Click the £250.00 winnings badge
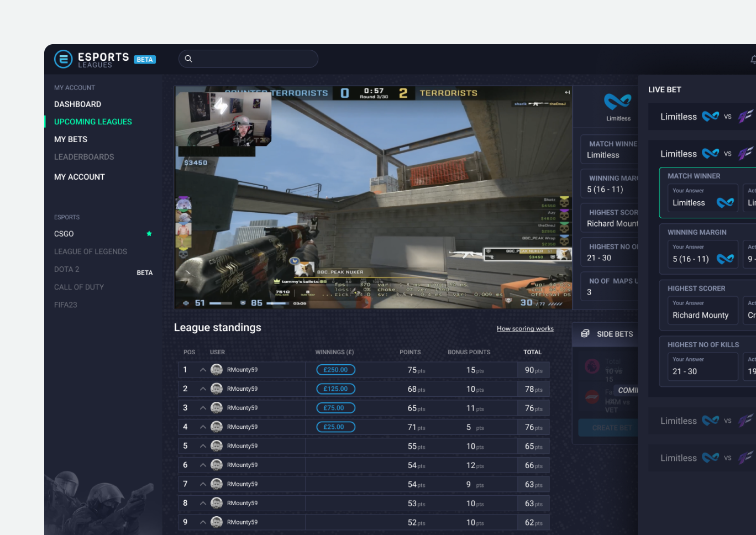Screen dimensions: 756x535 (x=335, y=370)
